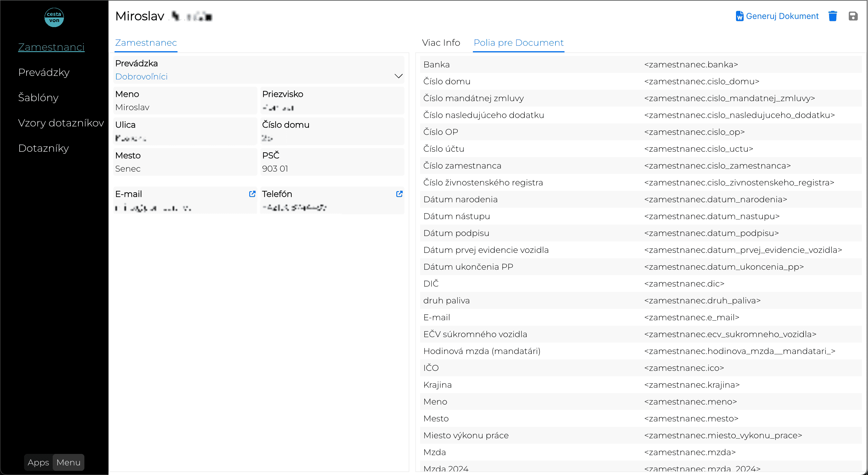
Task: Open the E-mail external link icon
Action: coord(252,194)
